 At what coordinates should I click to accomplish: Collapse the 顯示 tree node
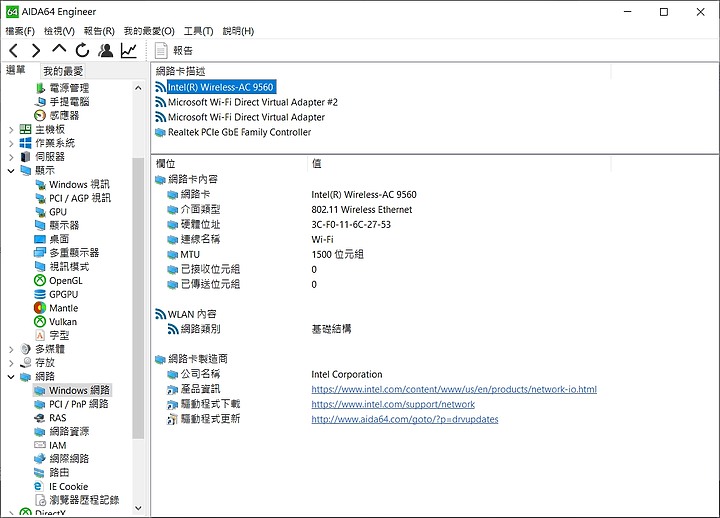tap(11, 171)
